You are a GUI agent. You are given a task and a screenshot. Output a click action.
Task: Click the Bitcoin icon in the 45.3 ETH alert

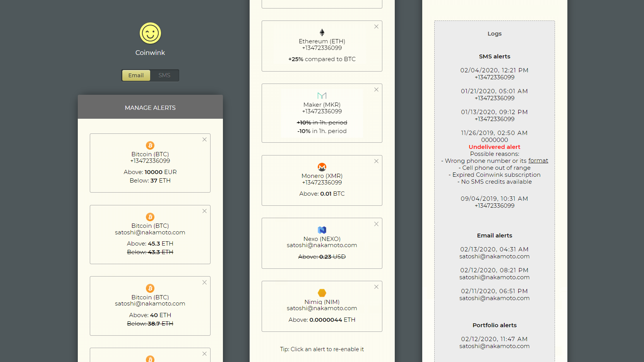click(150, 217)
